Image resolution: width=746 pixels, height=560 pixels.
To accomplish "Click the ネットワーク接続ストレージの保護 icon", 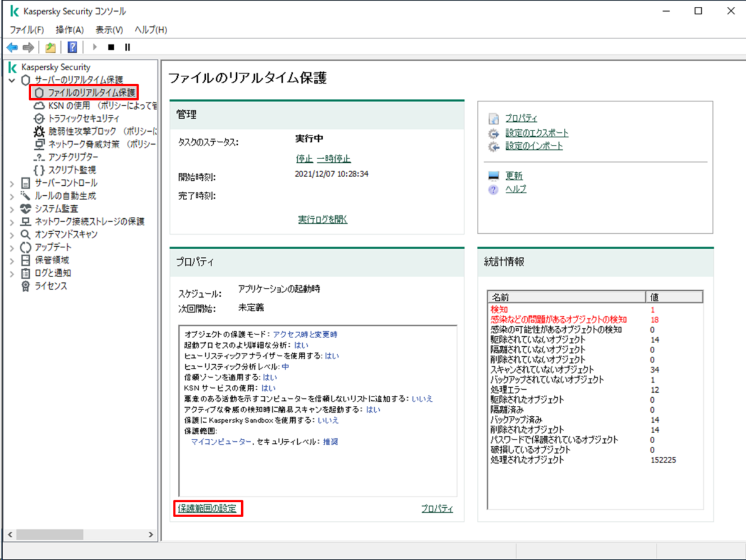I will [25, 222].
